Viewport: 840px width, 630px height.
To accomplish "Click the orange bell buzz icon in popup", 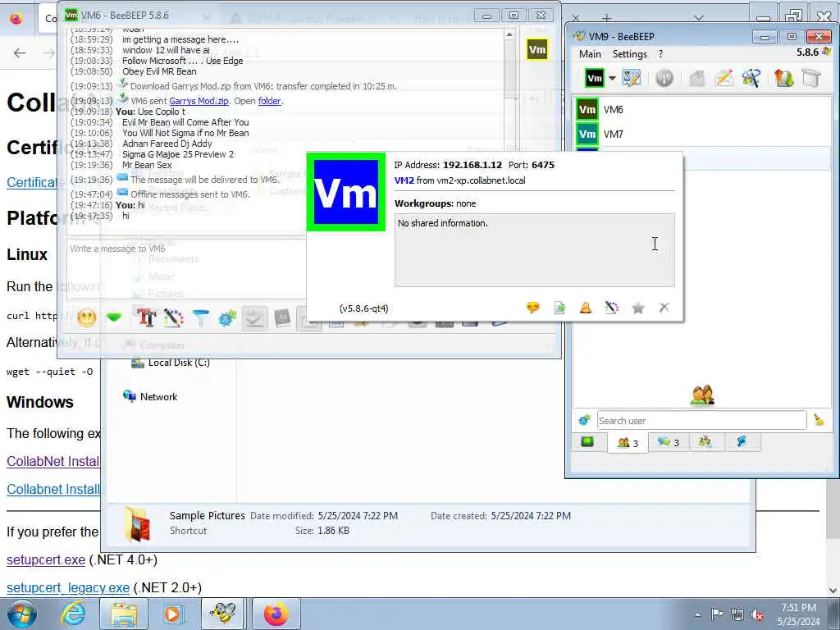I will [x=586, y=308].
